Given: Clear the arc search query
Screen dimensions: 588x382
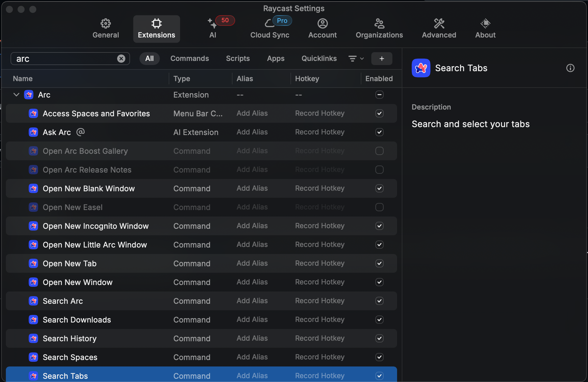Looking at the screenshot, I should coord(121,59).
